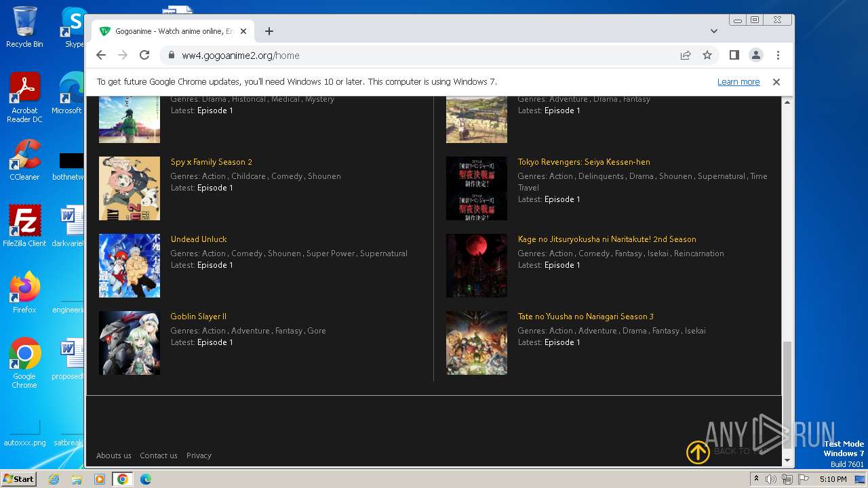
Task: Dismiss the Chrome update notification bar
Action: (776, 82)
